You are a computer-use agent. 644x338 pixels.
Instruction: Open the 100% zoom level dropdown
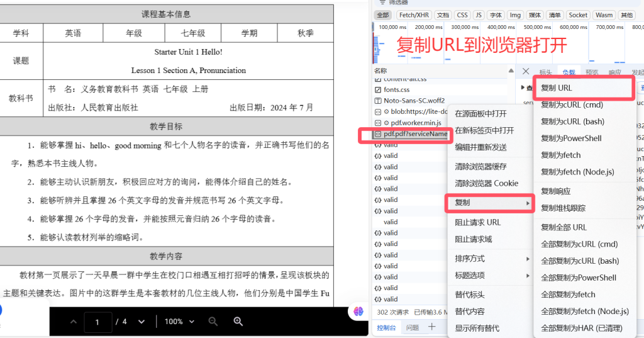pyautogui.click(x=179, y=322)
